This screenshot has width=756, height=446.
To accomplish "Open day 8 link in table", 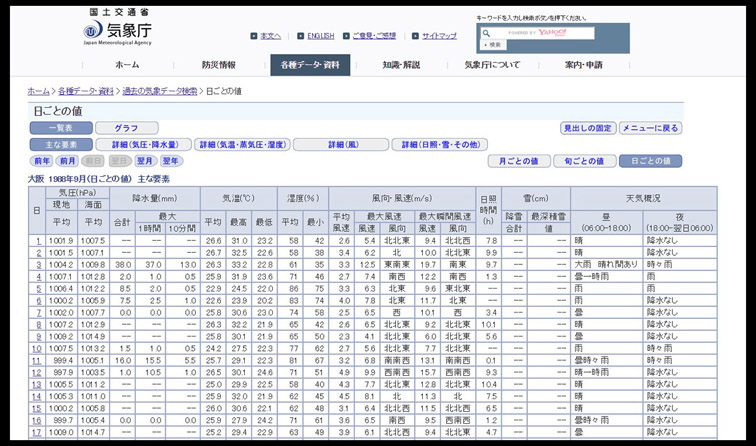I will pyautogui.click(x=39, y=325).
